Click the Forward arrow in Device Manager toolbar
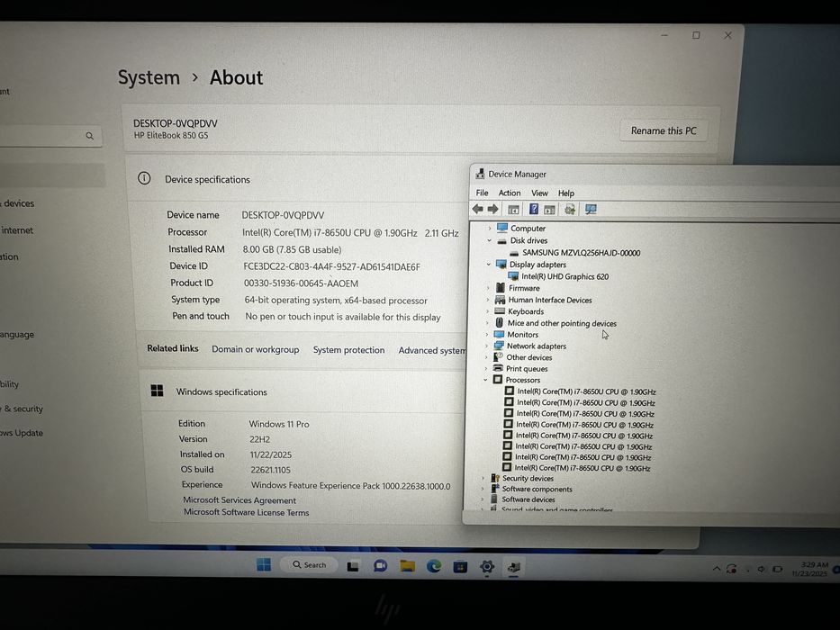The width and height of the screenshot is (840, 630). pyautogui.click(x=492, y=209)
